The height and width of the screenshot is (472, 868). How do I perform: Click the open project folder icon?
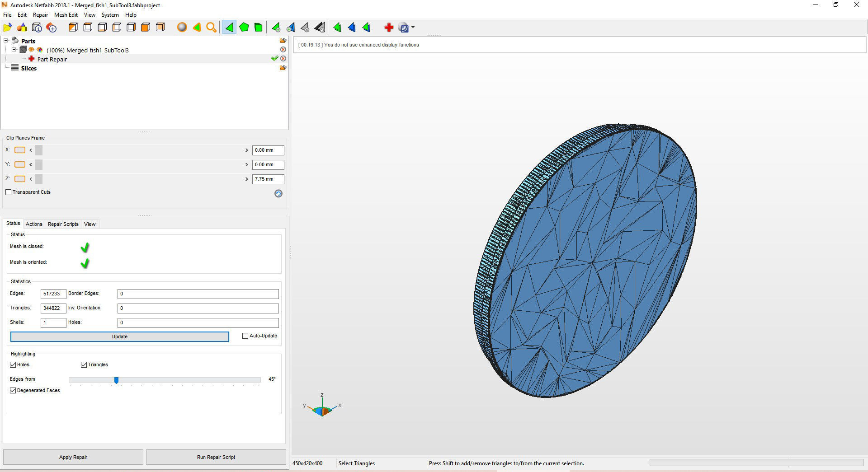[x=8, y=28]
